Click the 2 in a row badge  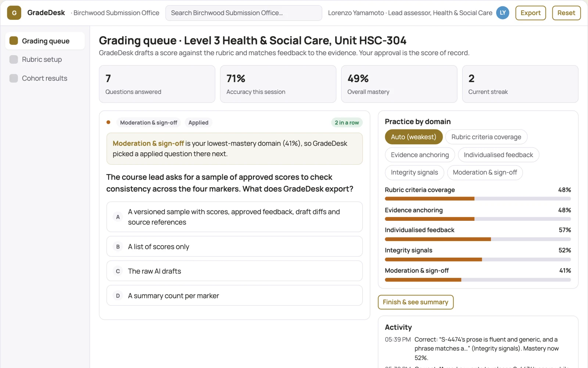pos(347,123)
